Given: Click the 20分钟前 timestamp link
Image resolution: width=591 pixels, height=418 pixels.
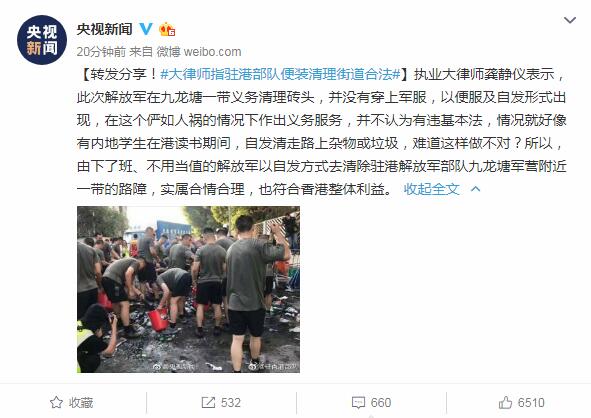Looking at the screenshot, I should (101, 52).
